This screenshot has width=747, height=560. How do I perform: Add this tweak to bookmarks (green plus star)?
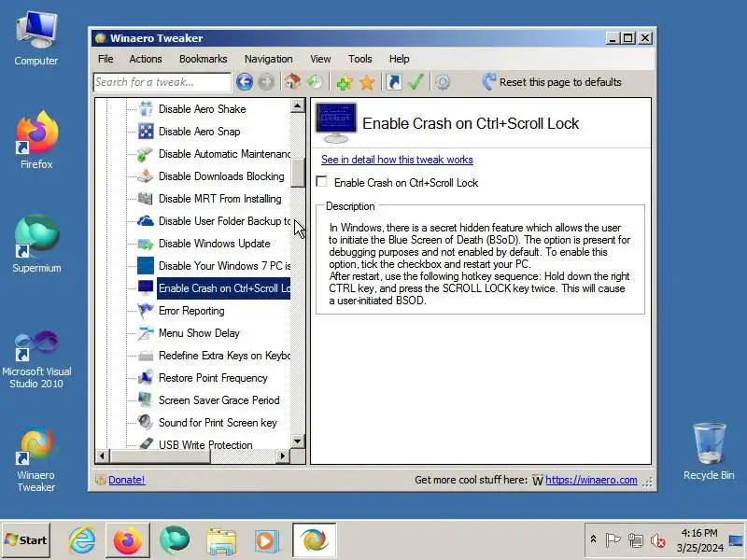point(345,82)
